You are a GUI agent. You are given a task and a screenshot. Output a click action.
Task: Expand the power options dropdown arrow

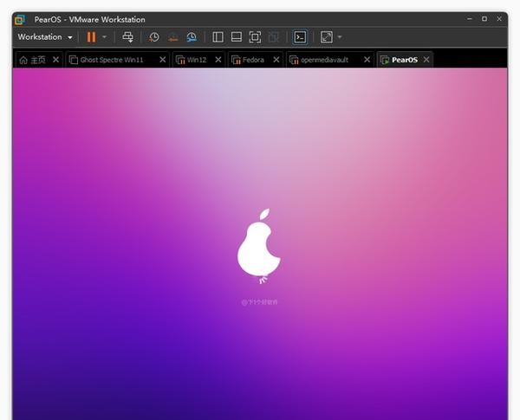click(x=105, y=37)
